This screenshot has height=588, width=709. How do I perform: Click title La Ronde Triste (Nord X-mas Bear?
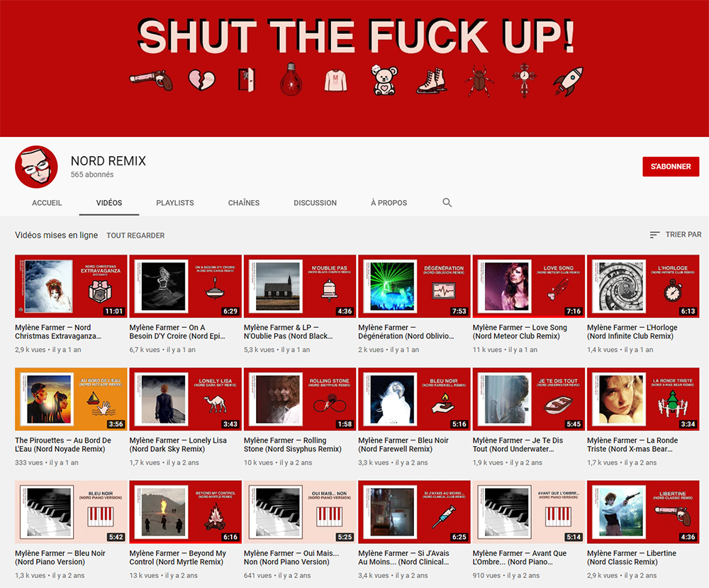632,445
